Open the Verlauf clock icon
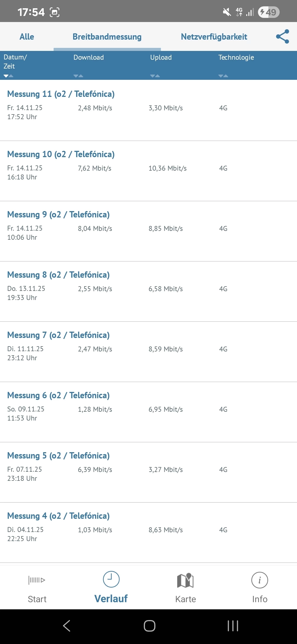297x644 pixels. (111, 579)
